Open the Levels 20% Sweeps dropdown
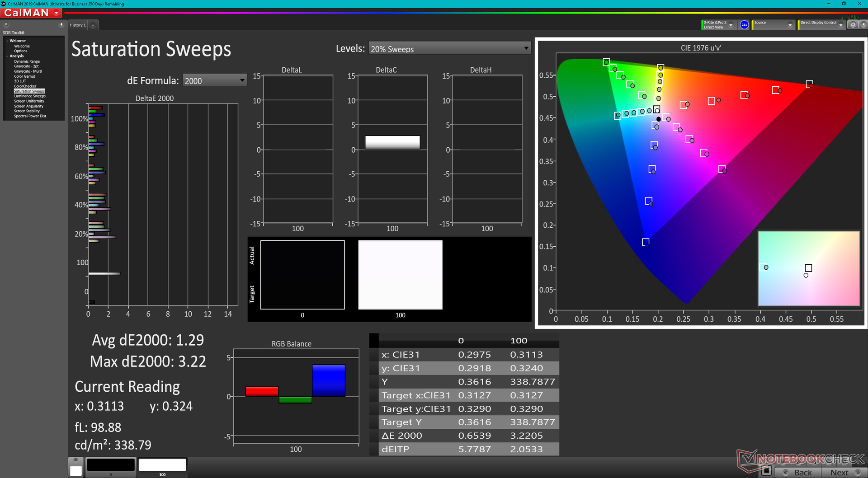Screen dimensions: 868x478 click(x=449, y=48)
